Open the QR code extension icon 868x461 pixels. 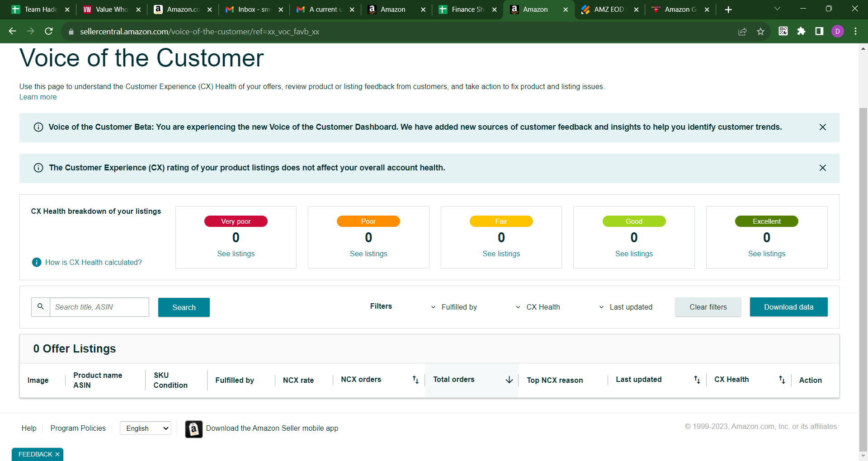[x=783, y=31]
